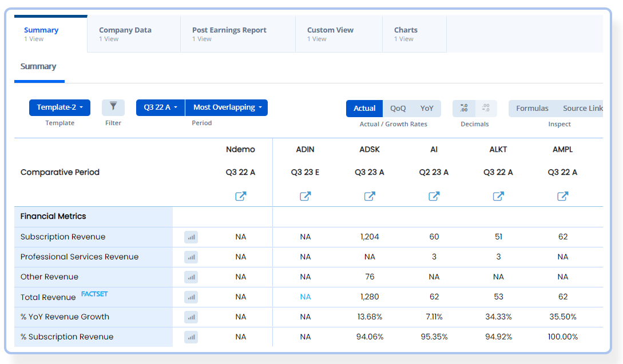Open external link under ALKT column
The image size is (623, 364).
[x=498, y=196]
